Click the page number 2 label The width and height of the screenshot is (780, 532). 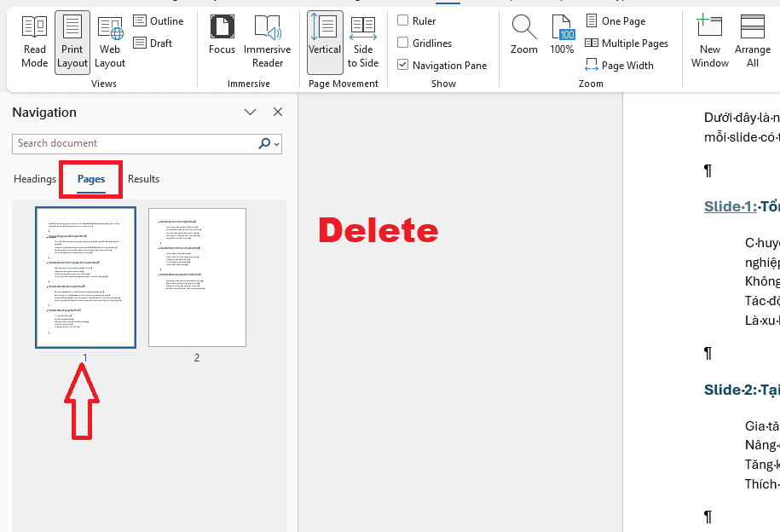(197, 358)
